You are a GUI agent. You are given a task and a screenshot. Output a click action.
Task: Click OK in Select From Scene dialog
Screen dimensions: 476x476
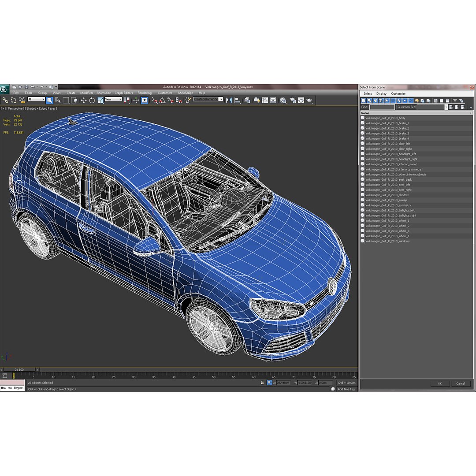439,383
